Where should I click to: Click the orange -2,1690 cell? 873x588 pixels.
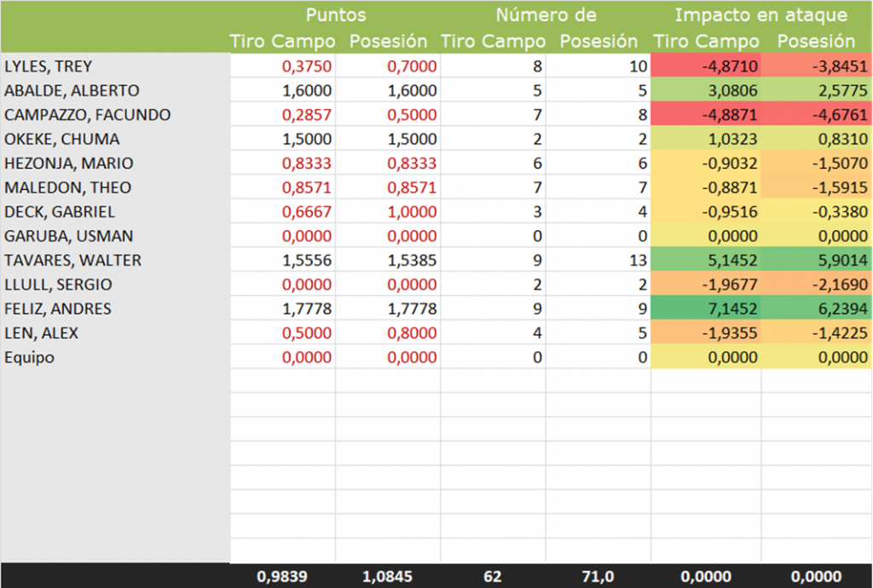(x=816, y=285)
